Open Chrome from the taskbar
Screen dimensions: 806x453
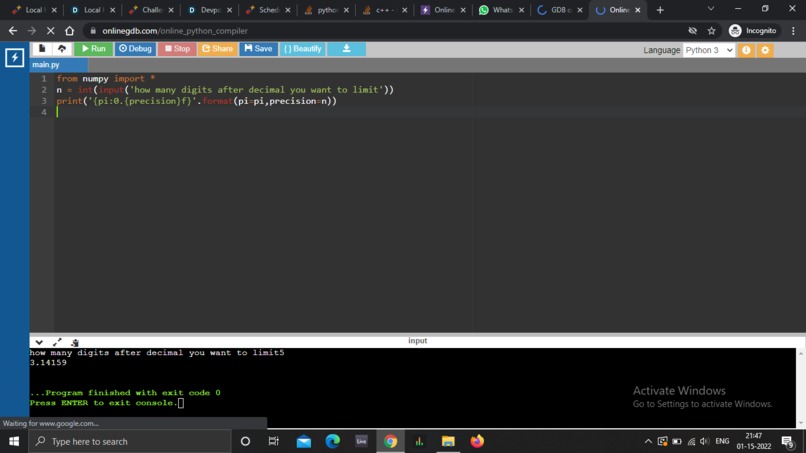tap(391, 441)
